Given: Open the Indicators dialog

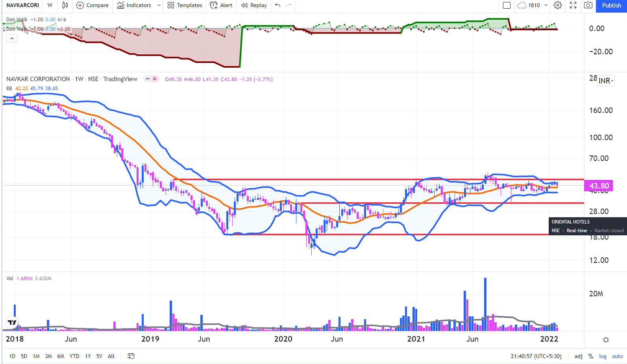Looking at the screenshot, I should (134, 6).
